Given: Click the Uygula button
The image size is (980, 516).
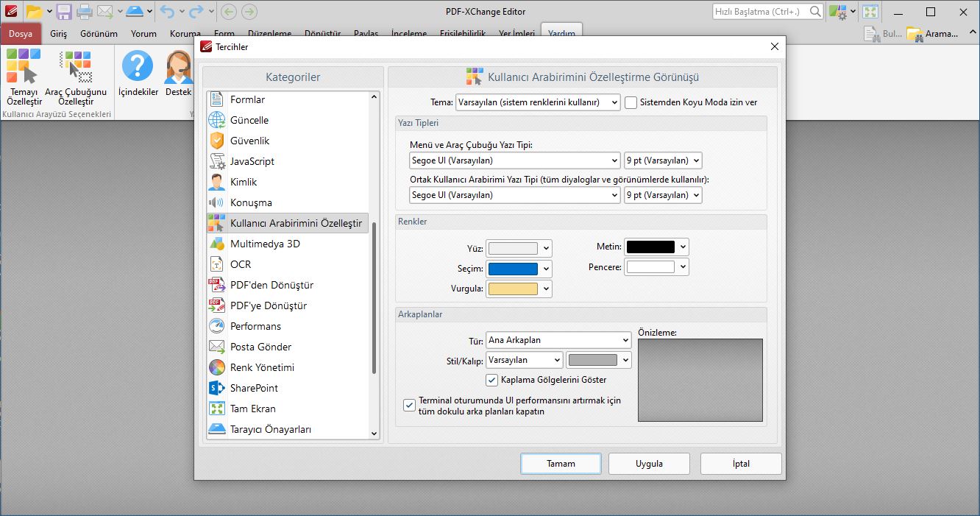Looking at the screenshot, I should (x=650, y=464).
